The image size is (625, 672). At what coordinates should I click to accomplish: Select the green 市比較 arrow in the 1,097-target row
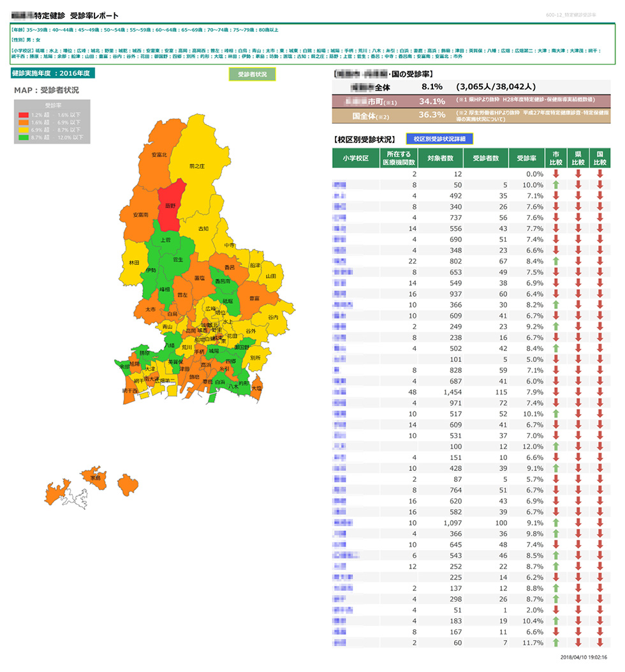click(x=555, y=523)
